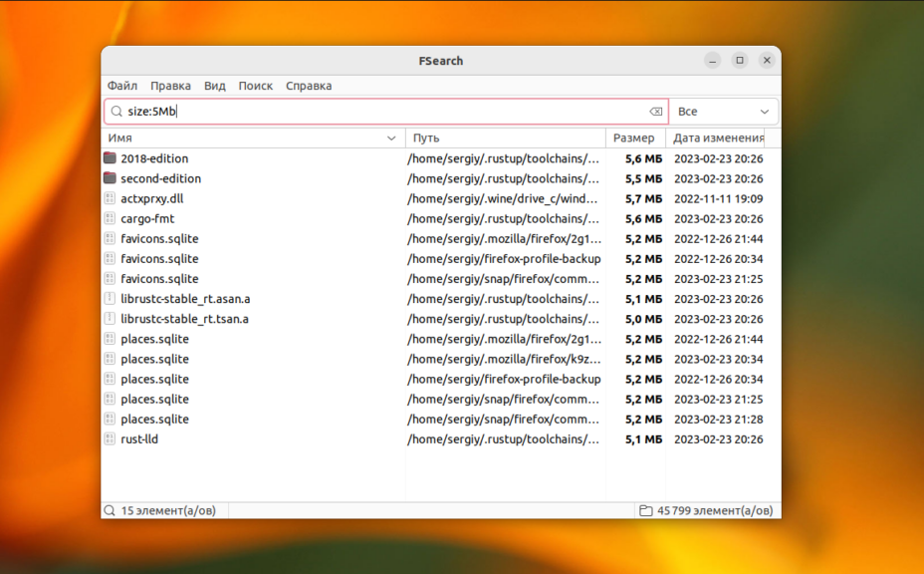The image size is (924, 574).
Task: Maximize the FSearch window
Action: coord(739,61)
